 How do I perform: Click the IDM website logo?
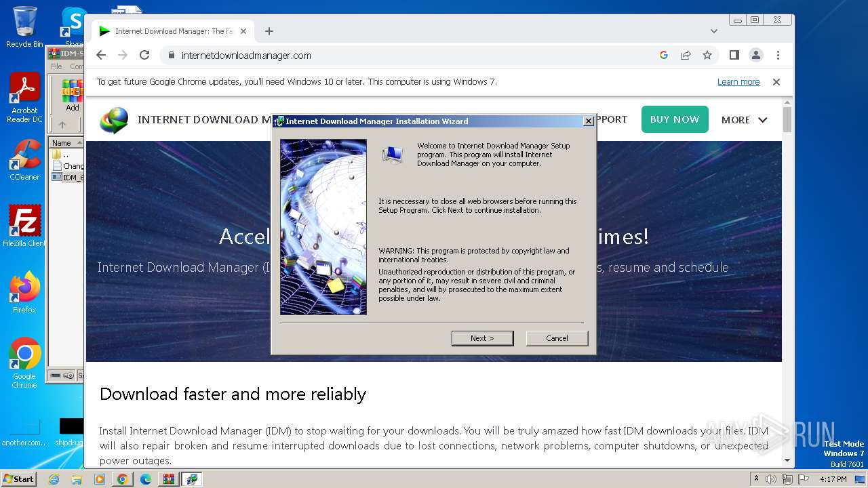[x=113, y=120]
